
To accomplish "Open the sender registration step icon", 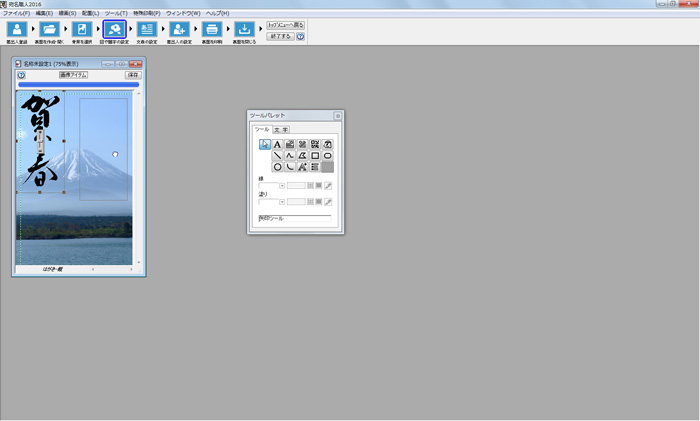I will 18,30.
